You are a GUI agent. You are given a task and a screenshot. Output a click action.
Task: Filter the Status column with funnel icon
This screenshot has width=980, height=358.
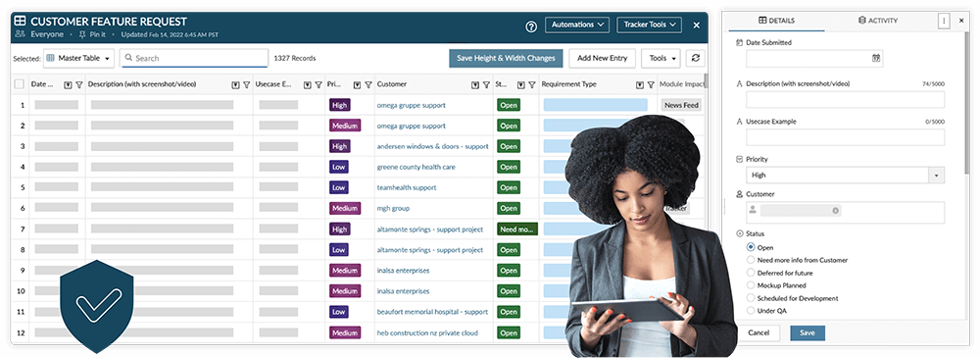(532, 84)
